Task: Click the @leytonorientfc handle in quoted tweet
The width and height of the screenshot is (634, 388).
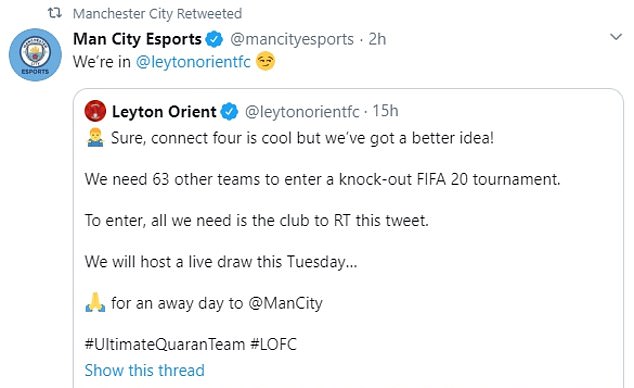Action: pyautogui.click(x=302, y=112)
